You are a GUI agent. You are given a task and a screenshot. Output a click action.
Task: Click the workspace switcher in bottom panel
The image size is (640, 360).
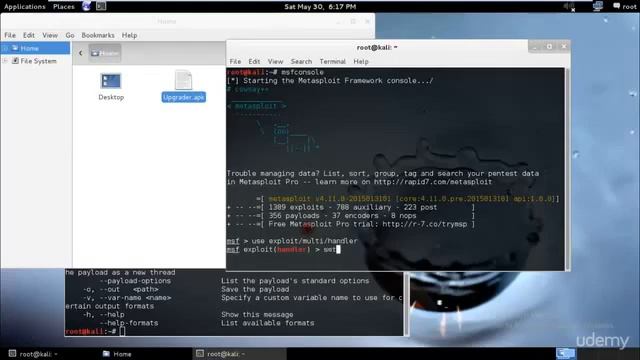[x=566, y=353]
